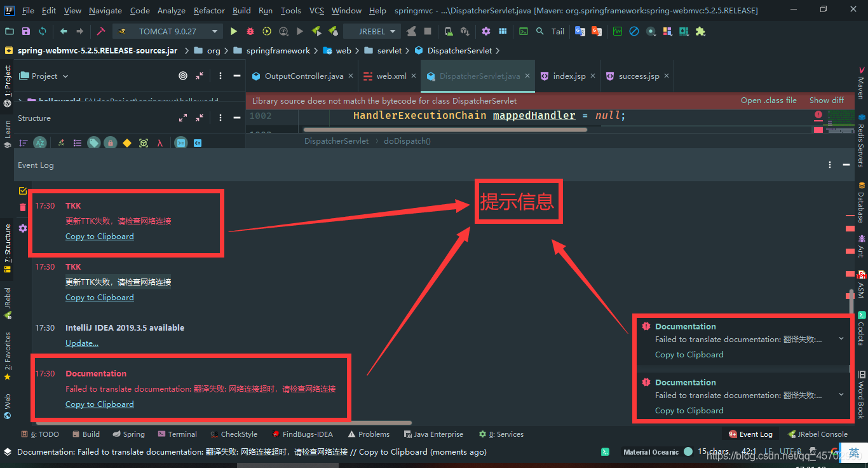Run TOMCAT with the green play button

point(234,31)
